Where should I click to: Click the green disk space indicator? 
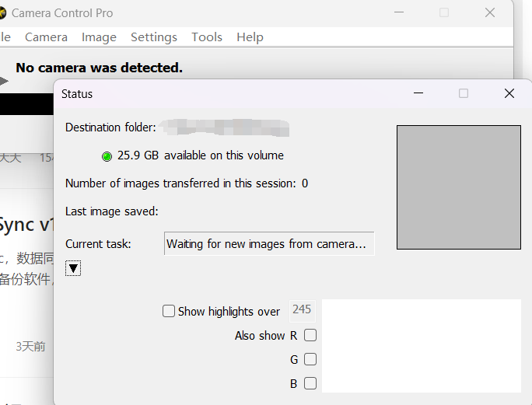click(107, 156)
